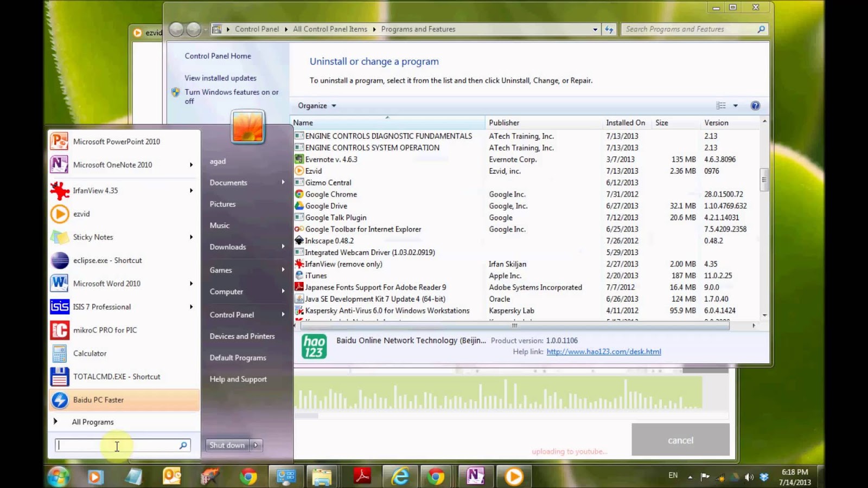Open Windows Explorer folder on the taskbar
868x488 pixels.
coord(322,477)
